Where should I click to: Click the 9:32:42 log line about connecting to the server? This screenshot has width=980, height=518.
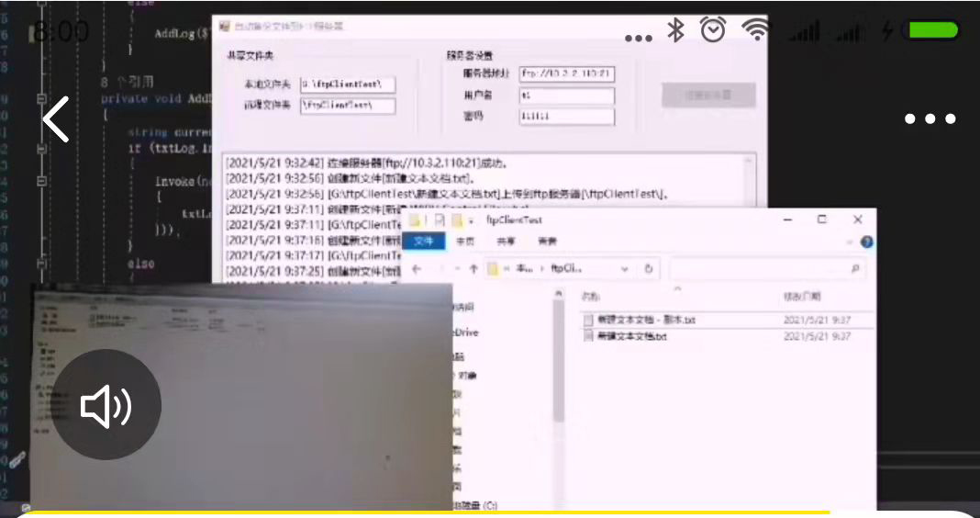(365, 163)
